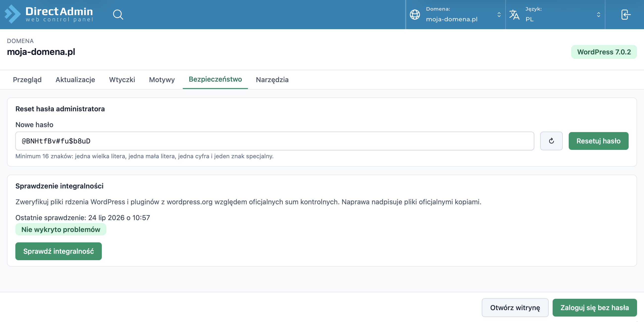Select the Motywy tab
Screen dimensions: 644x322
[x=162, y=80]
